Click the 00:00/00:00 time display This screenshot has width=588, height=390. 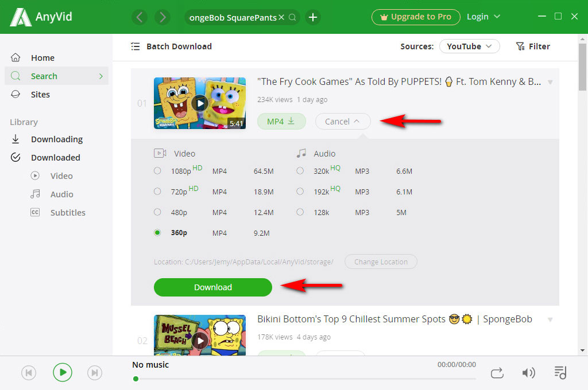pyautogui.click(x=457, y=365)
